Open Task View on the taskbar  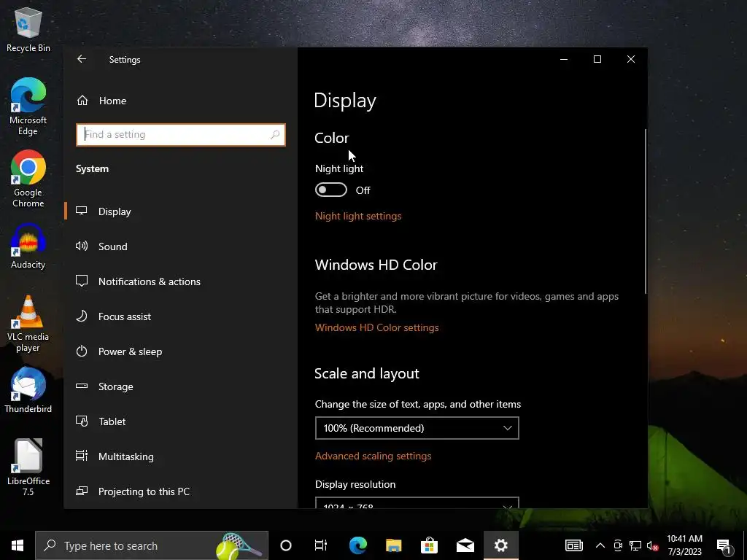click(x=321, y=545)
